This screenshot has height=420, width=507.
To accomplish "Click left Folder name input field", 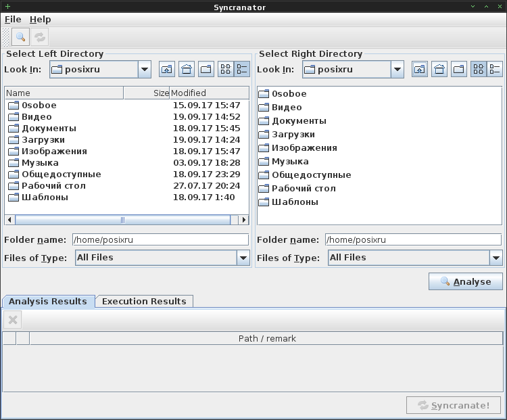I will coord(160,240).
